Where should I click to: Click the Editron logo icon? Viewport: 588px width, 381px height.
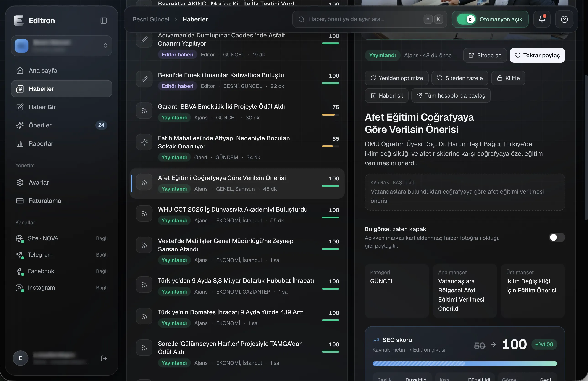(x=19, y=21)
